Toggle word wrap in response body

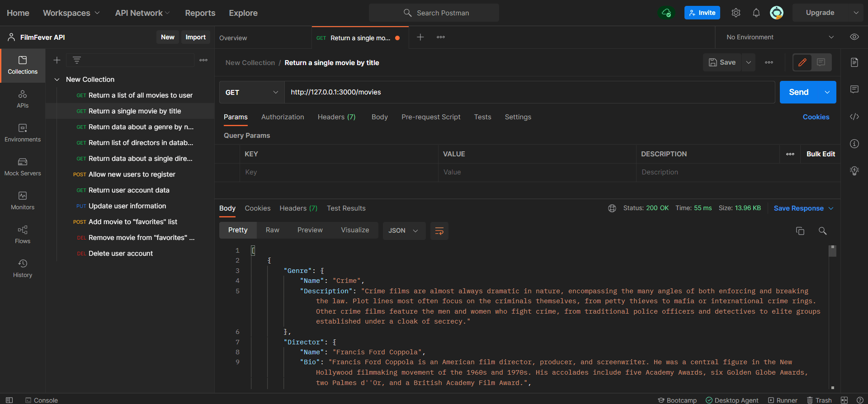(x=439, y=231)
